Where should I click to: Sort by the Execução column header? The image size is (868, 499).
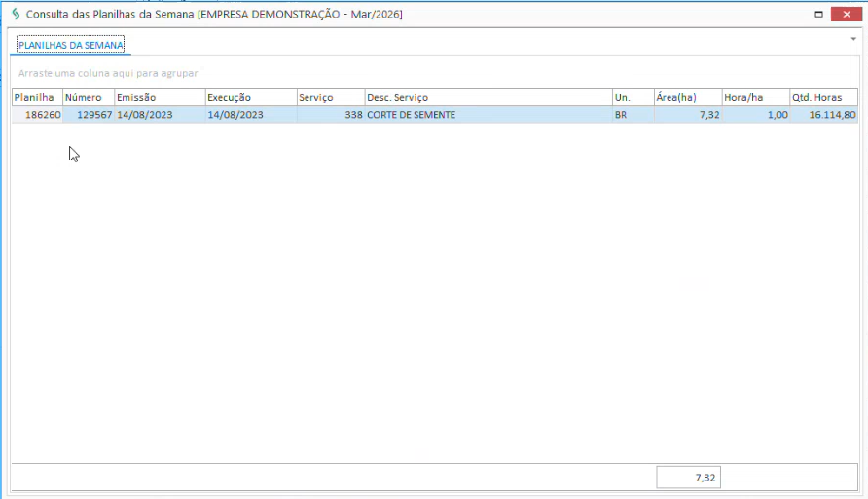pyautogui.click(x=251, y=97)
